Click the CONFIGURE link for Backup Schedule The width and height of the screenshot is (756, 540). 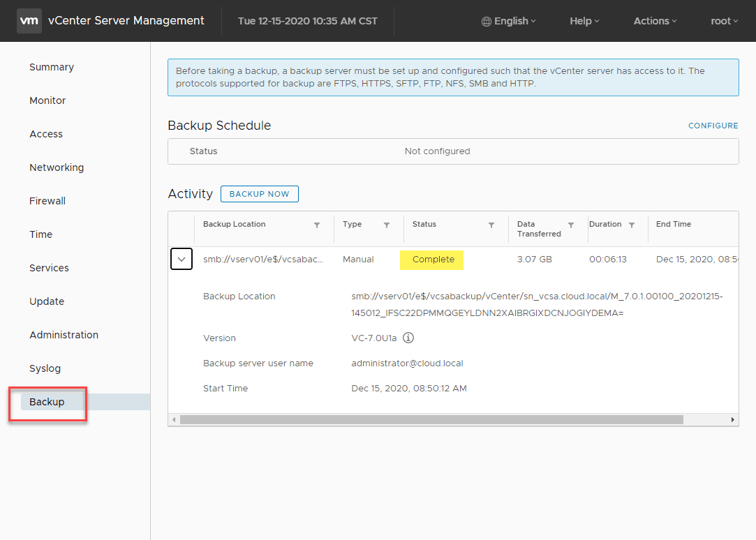(x=713, y=126)
